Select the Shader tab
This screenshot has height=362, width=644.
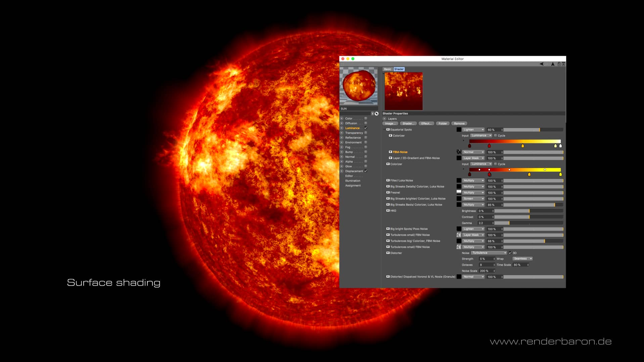399,69
